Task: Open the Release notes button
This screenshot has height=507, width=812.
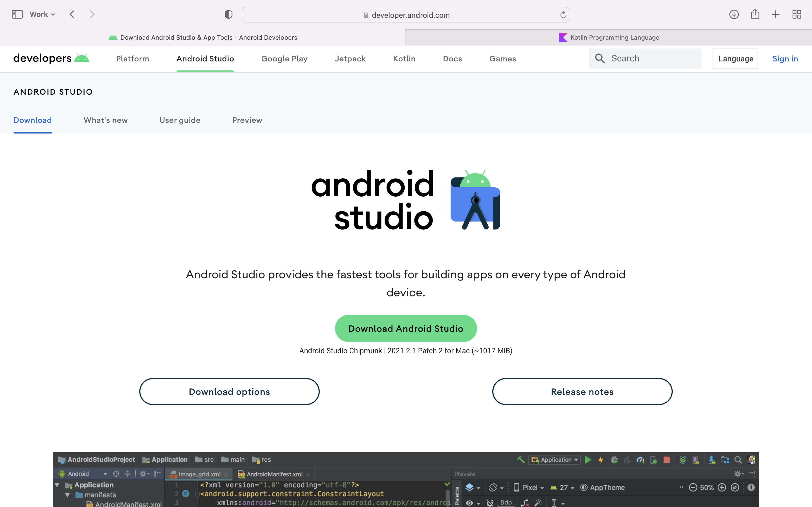Action: point(582,392)
